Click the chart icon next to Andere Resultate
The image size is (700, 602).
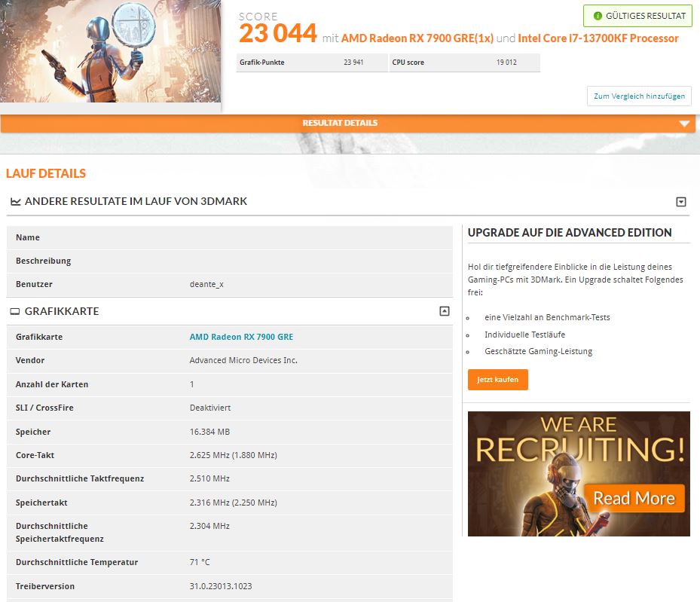16,202
